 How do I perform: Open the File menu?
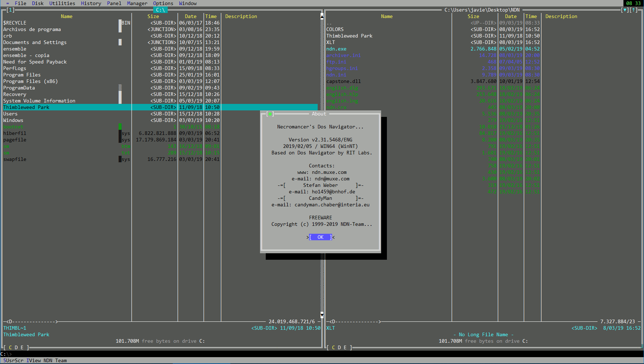[21, 3]
